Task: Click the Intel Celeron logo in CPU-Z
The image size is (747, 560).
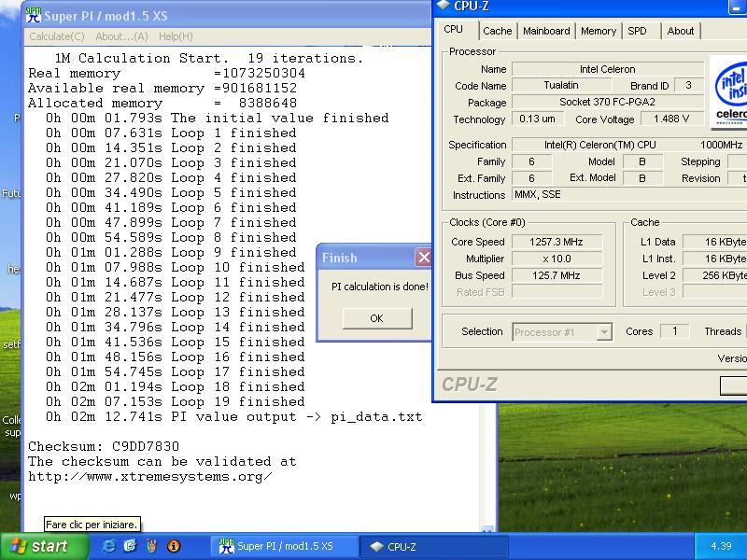Action: pos(728,92)
